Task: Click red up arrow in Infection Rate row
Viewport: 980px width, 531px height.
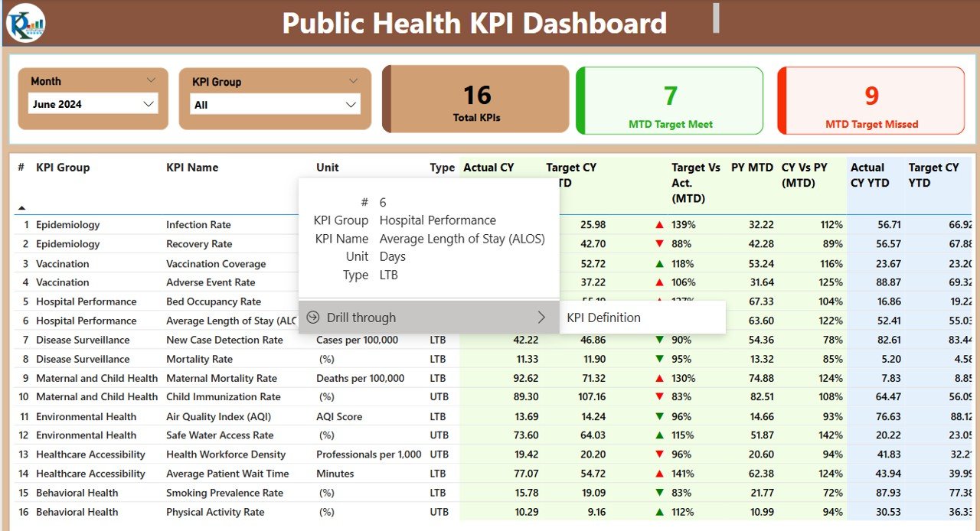Action: coord(659,225)
